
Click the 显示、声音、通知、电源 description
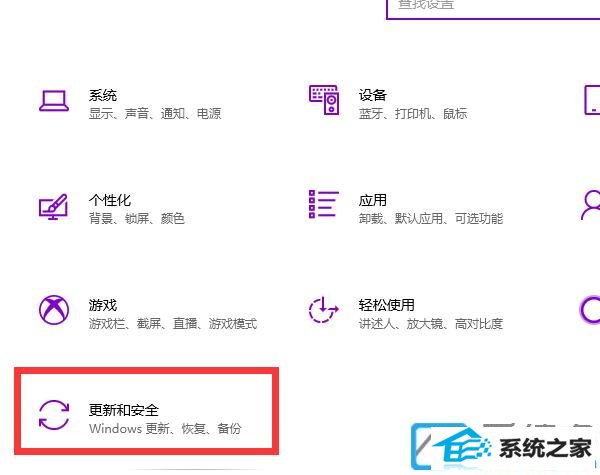tap(155, 114)
